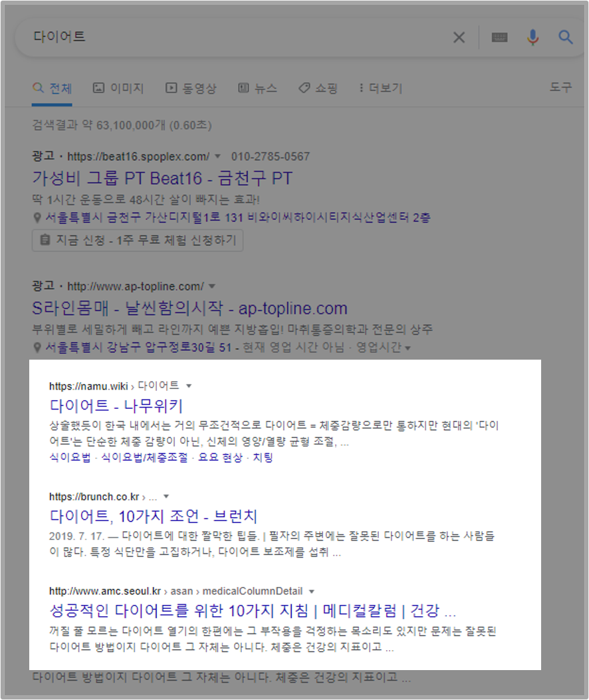Switch to the 전체 tab
589x700 pixels.
[x=52, y=87]
